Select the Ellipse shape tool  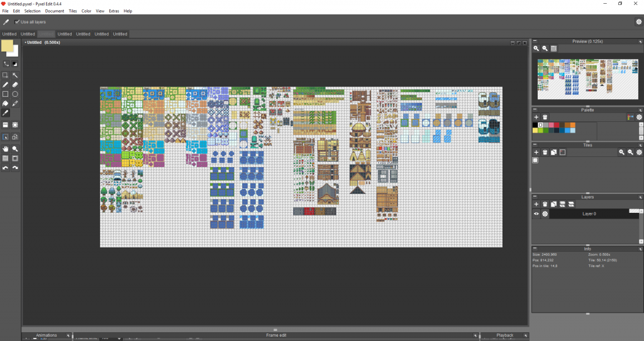pyautogui.click(x=15, y=94)
